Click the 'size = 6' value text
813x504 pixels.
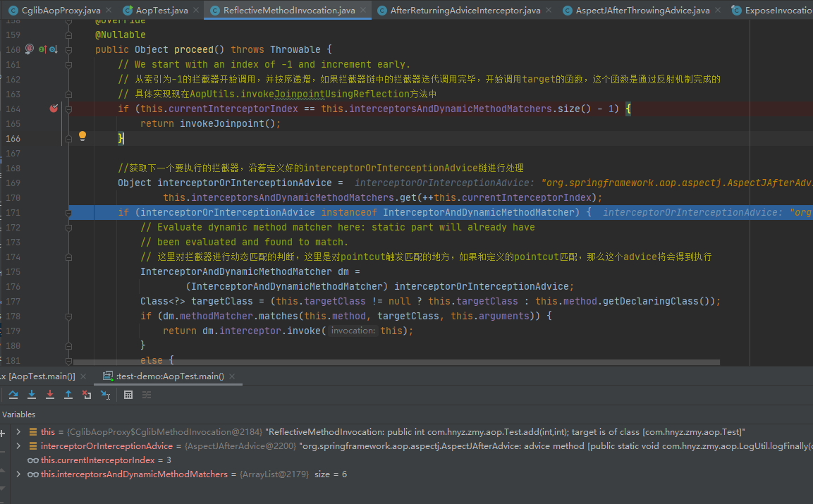(331, 474)
